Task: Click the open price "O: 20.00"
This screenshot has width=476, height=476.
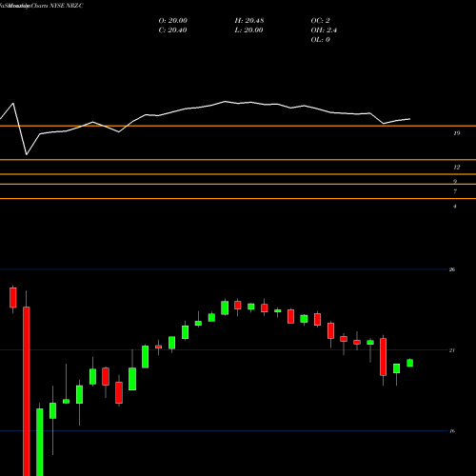Action: pos(172,21)
